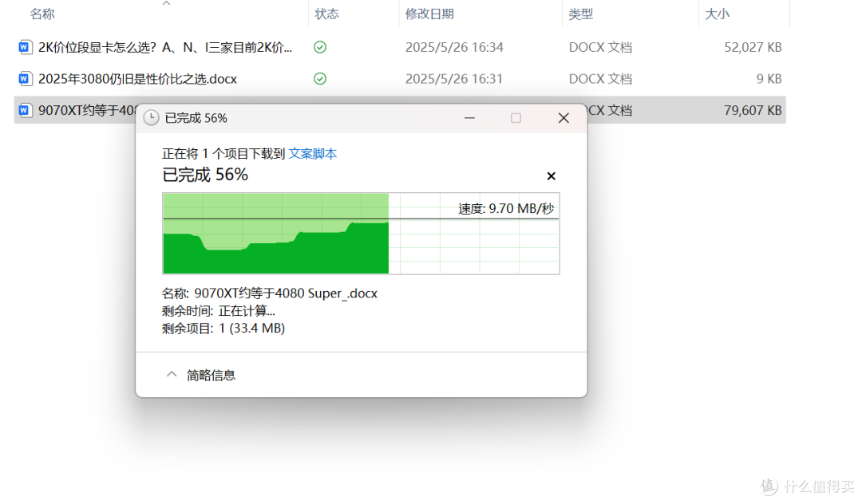The image size is (862, 504).
Task: Click the size value 79,607 KB
Action: [753, 110]
